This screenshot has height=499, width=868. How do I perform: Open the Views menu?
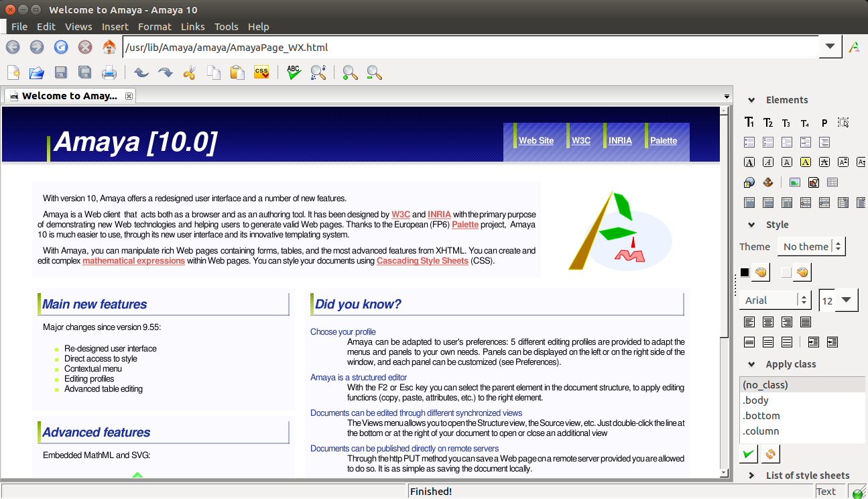pyautogui.click(x=78, y=27)
